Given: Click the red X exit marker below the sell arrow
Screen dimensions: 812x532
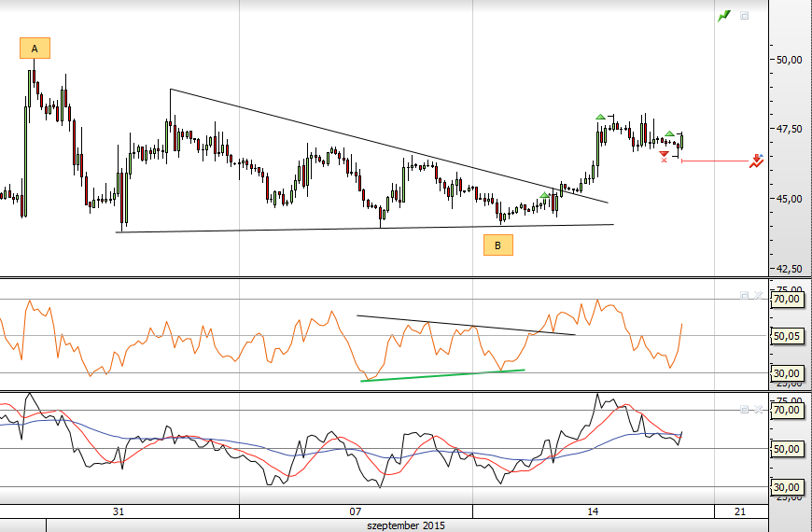Looking at the screenshot, I should 664,161.
